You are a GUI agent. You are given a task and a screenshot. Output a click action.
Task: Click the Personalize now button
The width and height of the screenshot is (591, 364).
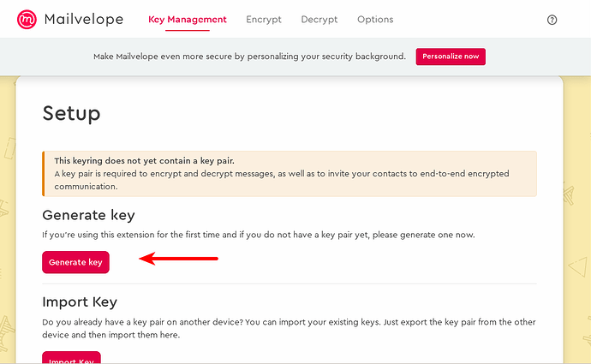(451, 57)
